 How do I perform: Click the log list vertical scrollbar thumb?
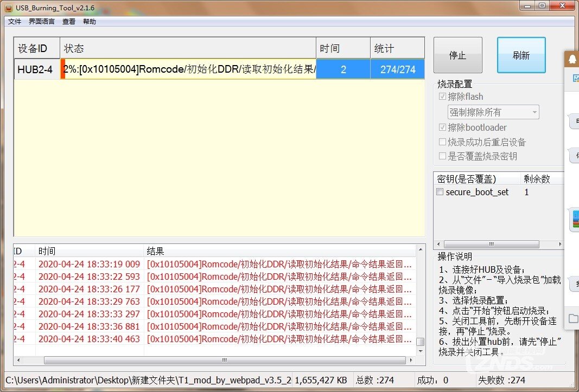(421, 342)
